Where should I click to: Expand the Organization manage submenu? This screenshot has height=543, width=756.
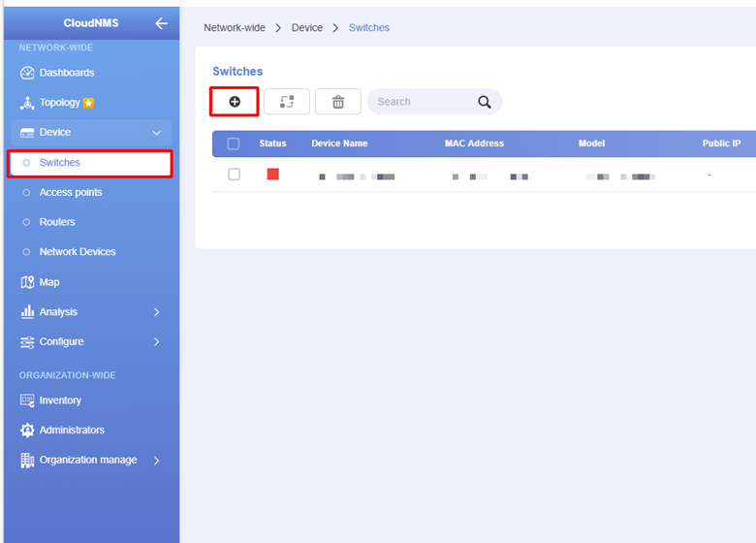156,461
